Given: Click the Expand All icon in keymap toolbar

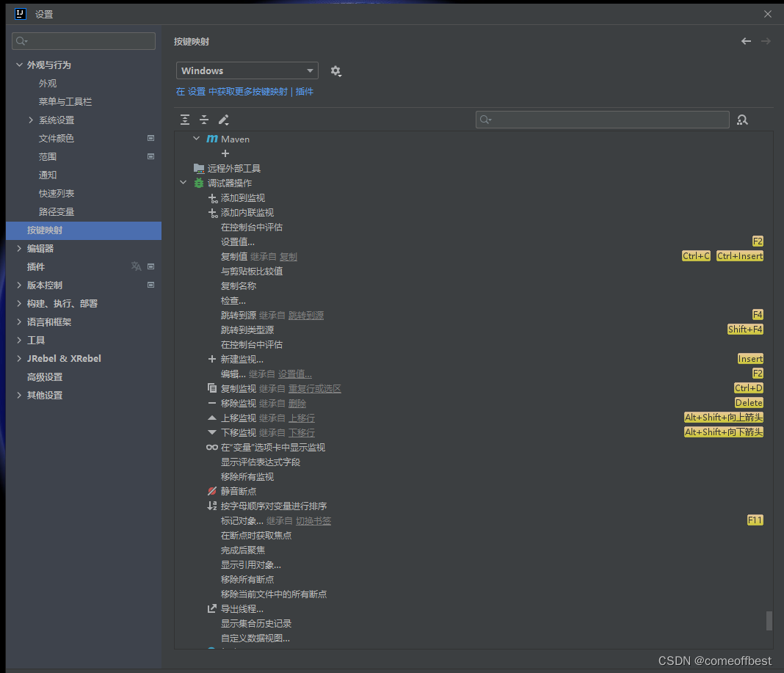Looking at the screenshot, I should pos(184,120).
